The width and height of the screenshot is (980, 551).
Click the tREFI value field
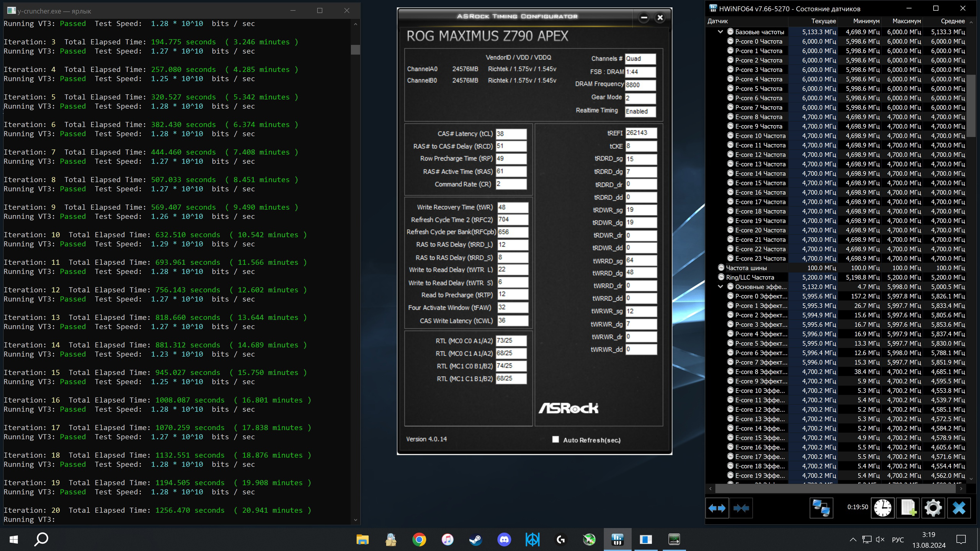(x=641, y=133)
